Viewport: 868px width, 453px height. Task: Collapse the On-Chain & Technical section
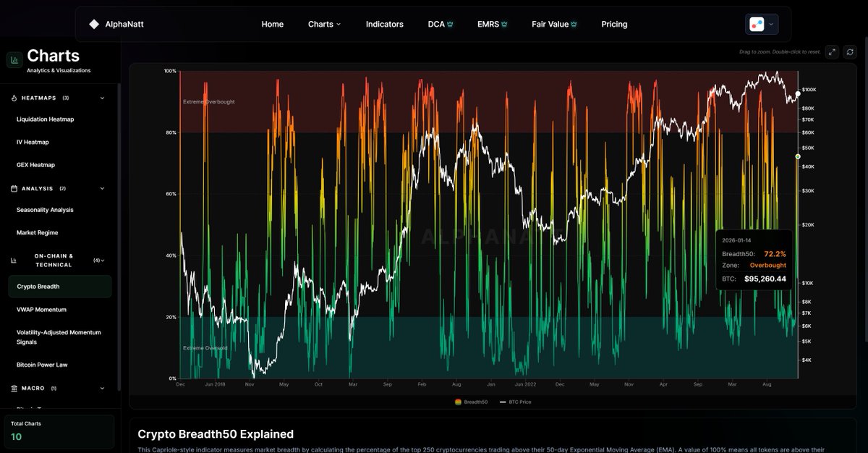click(102, 261)
